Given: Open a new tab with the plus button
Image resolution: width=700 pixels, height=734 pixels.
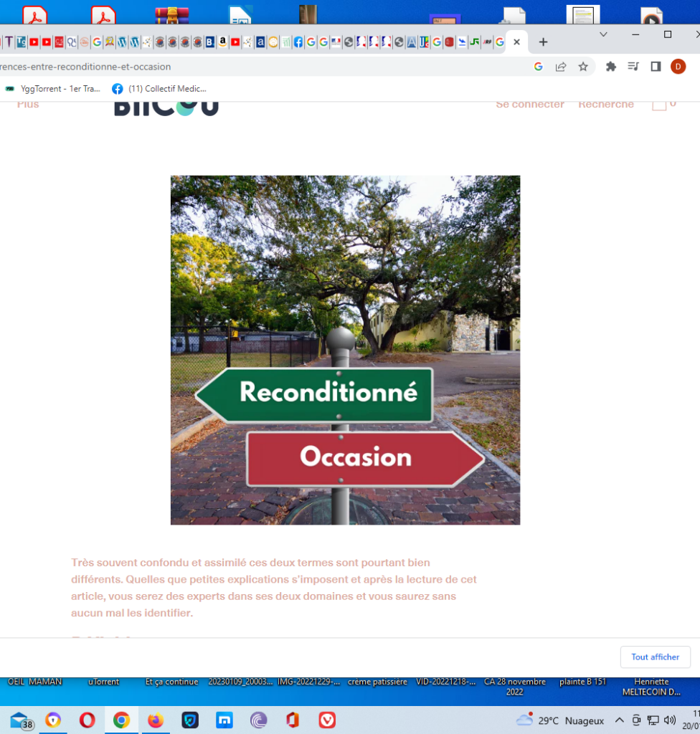Looking at the screenshot, I should coord(543,42).
